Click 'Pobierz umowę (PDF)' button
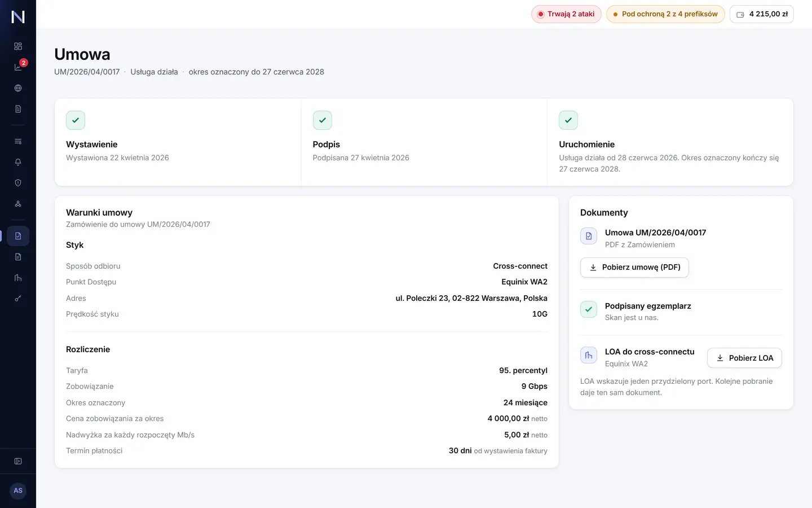This screenshot has width=812, height=508. point(634,268)
